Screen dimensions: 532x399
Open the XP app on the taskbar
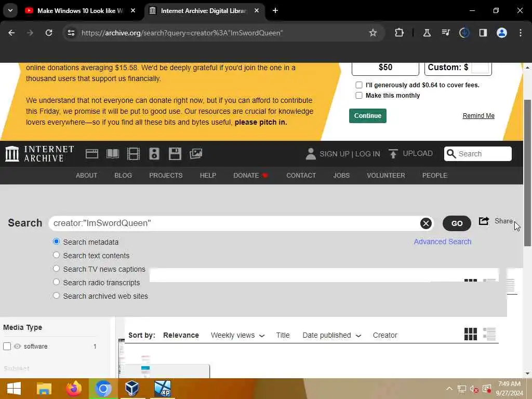[162, 389]
